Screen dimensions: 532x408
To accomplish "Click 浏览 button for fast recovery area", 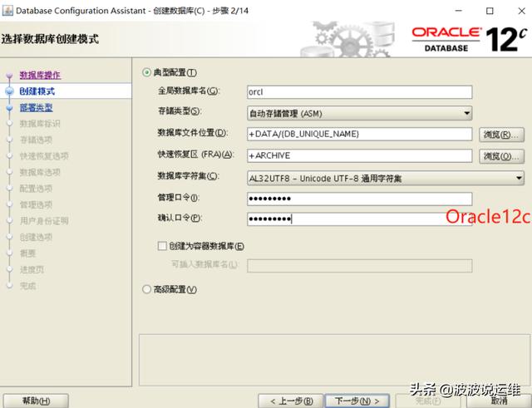I will 501,156.
